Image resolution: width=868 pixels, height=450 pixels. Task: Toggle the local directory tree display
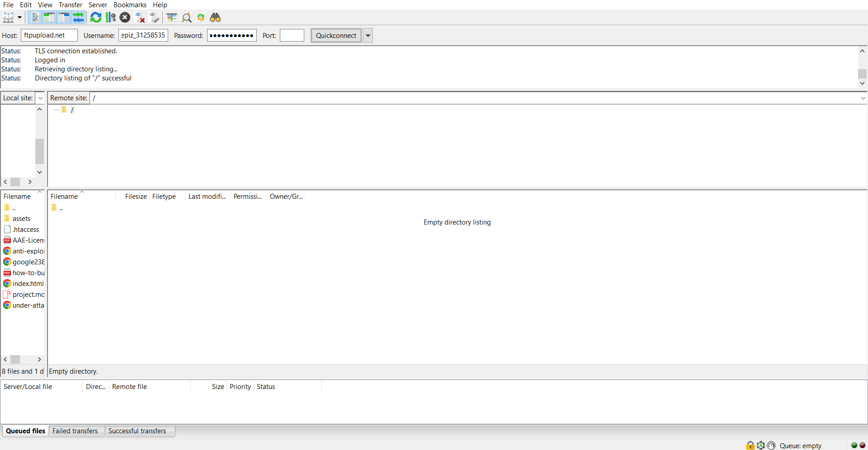point(49,18)
